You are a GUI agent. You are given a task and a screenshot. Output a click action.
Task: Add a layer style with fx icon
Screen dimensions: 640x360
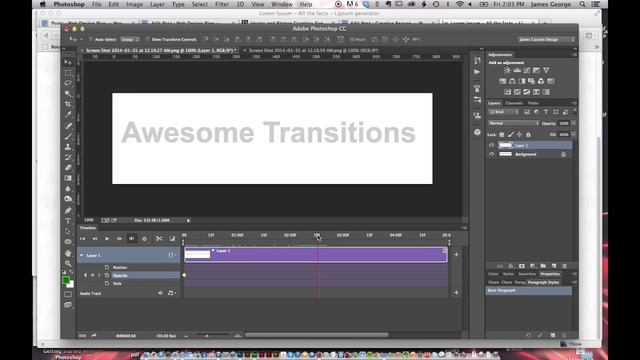[511, 266]
